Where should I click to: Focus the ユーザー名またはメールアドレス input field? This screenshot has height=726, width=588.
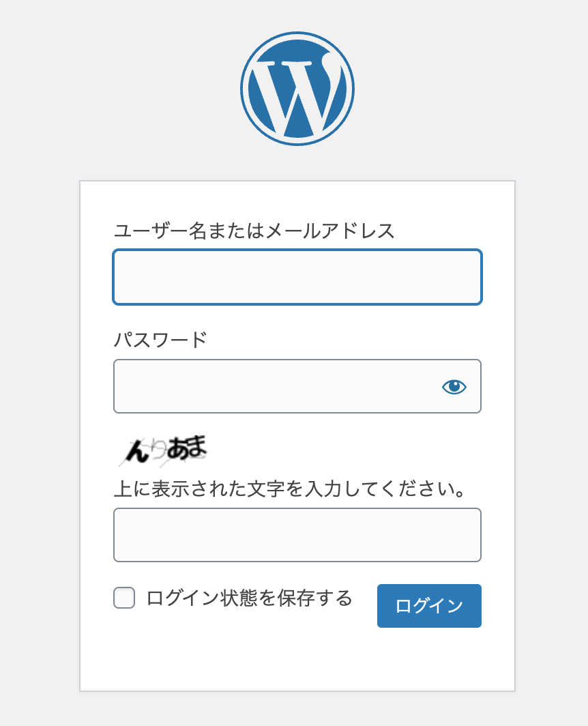tap(297, 277)
